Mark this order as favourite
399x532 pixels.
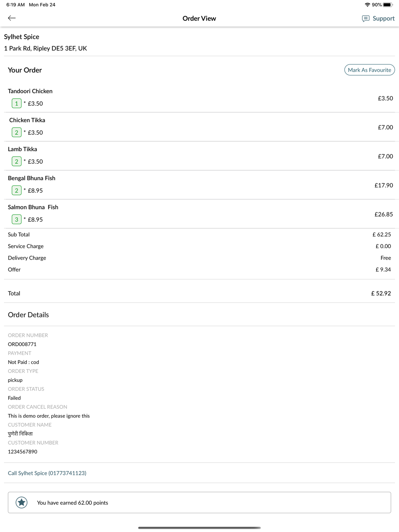(369, 70)
